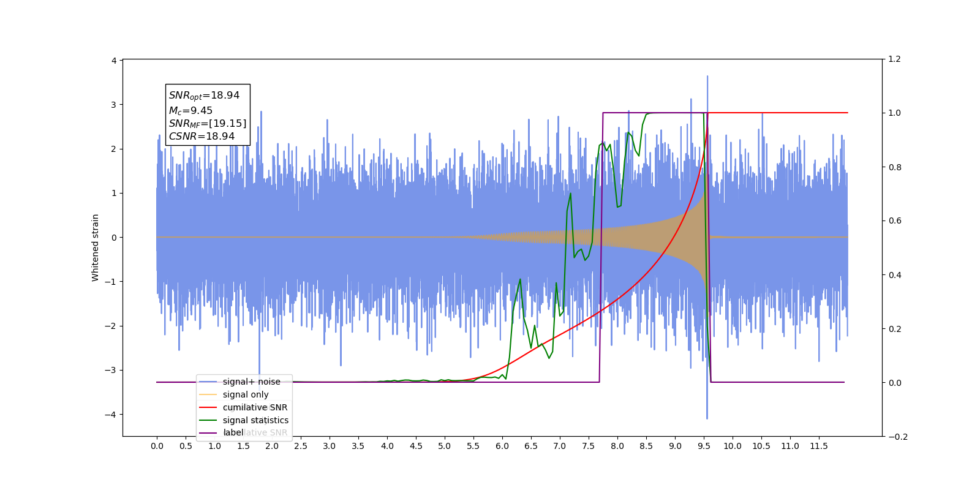Click the x-axis tick label 11.5
980x490 pixels.
point(819,446)
